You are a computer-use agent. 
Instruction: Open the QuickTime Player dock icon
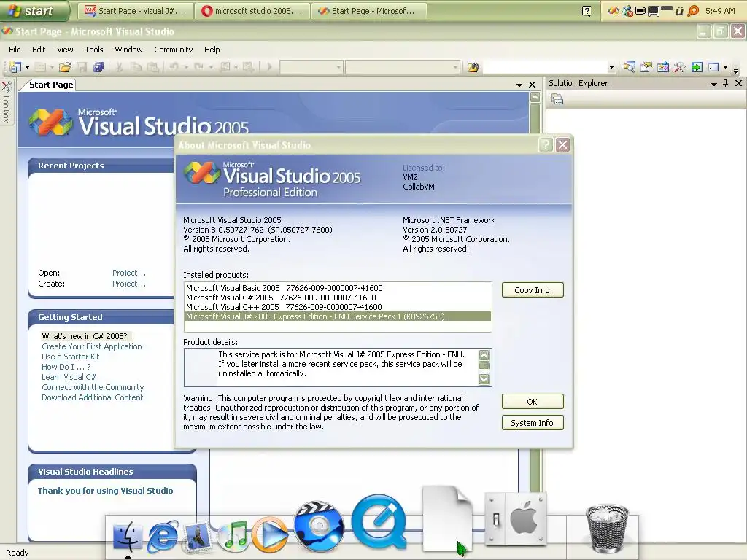[x=379, y=521]
